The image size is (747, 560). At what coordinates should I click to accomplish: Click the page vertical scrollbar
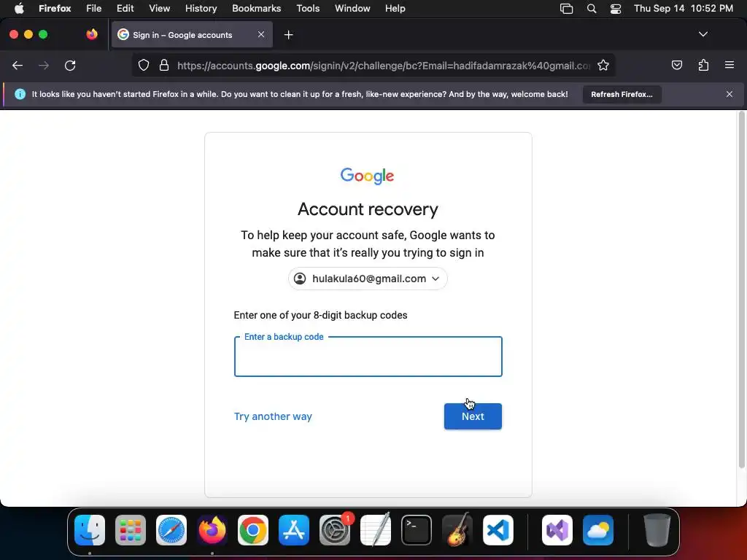tap(741, 290)
